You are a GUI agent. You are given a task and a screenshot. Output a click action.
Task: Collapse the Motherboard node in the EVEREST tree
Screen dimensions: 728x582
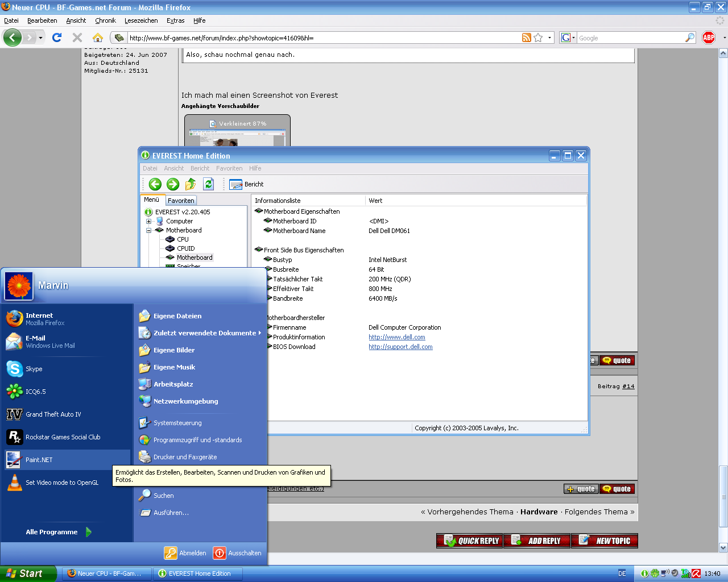pyautogui.click(x=148, y=230)
